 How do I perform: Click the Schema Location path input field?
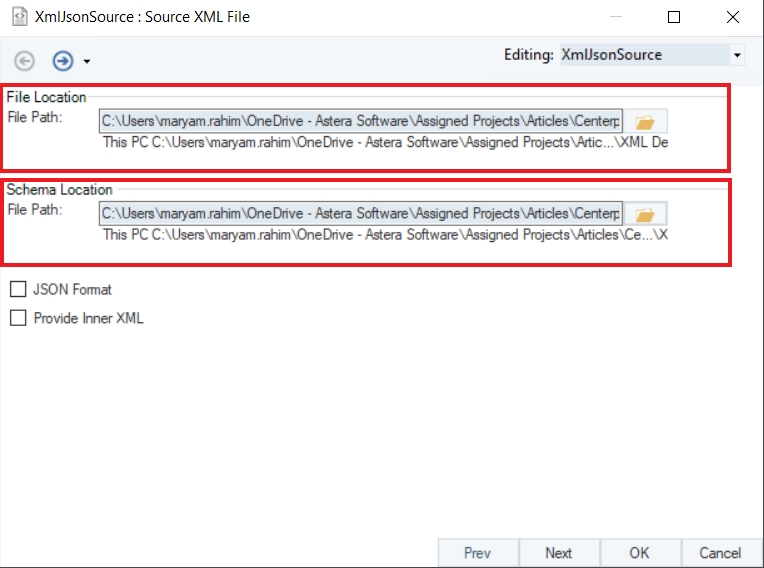[x=361, y=213]
